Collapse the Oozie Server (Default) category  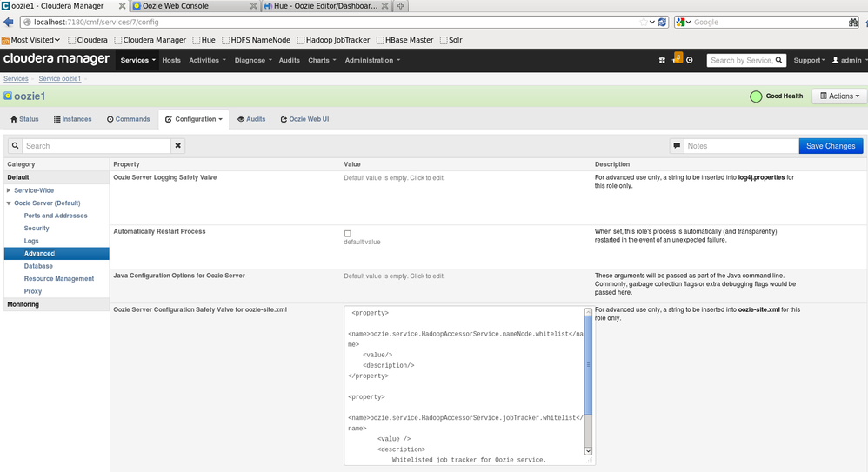coord(9,203)
